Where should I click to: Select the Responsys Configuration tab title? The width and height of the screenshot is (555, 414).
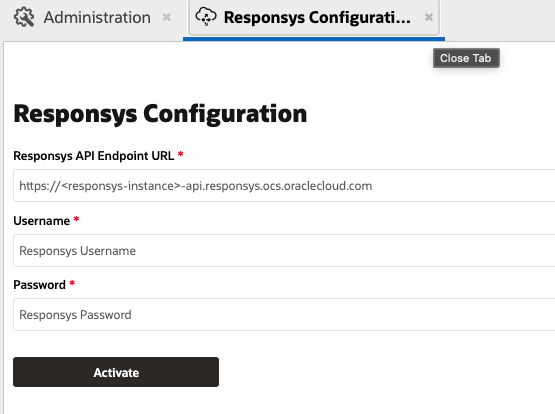tap(317, 17)
